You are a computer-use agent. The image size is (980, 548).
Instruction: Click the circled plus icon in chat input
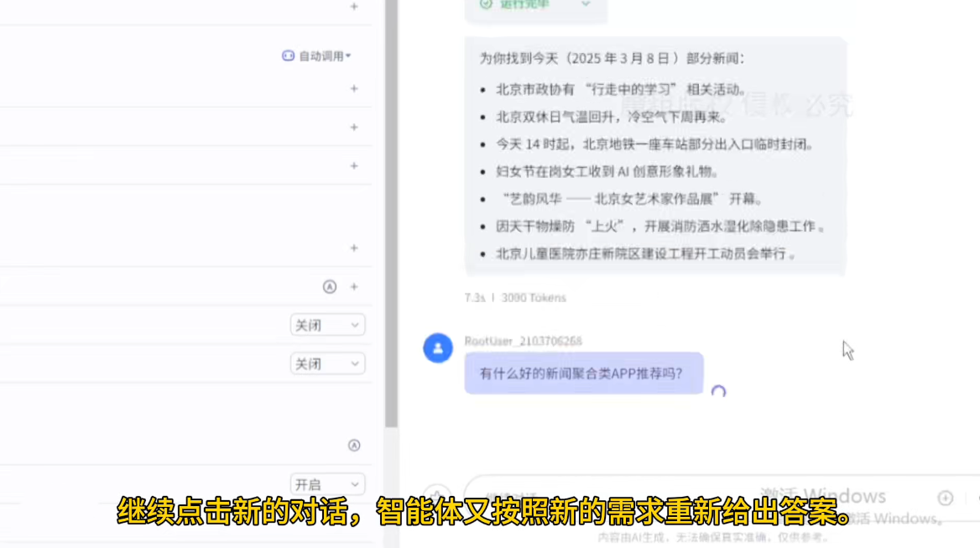point(946,498)
